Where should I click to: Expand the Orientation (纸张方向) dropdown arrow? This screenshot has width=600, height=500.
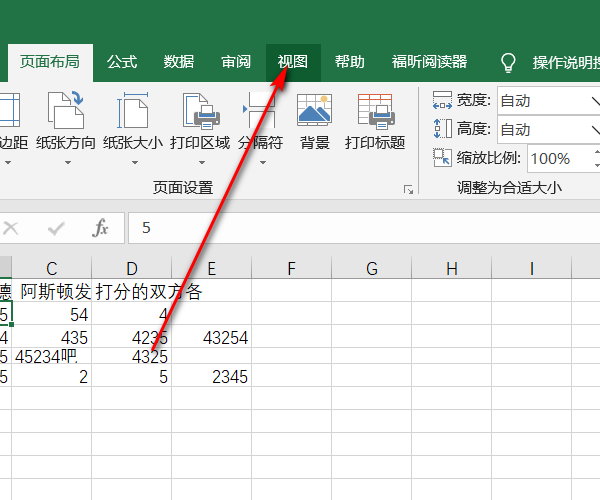point(68,163)
